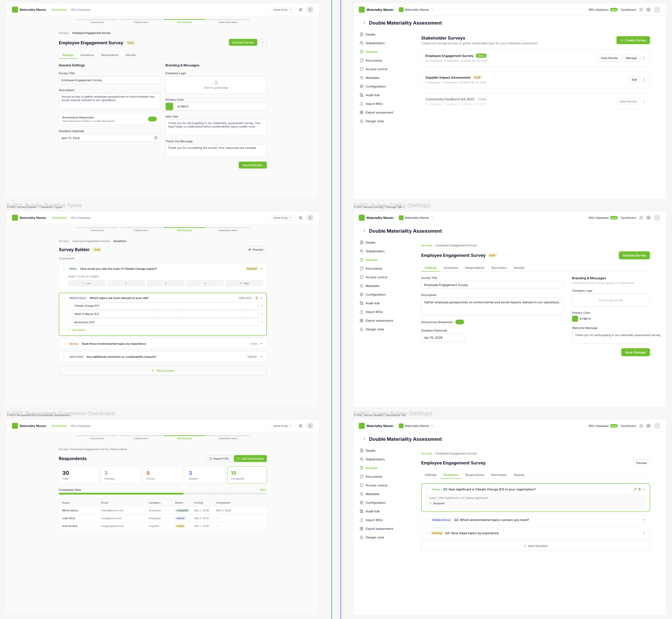Viewport: 672px width, 619px height.
Task: Grab drag handle of 'How would you rate' question
Action: 64,269
